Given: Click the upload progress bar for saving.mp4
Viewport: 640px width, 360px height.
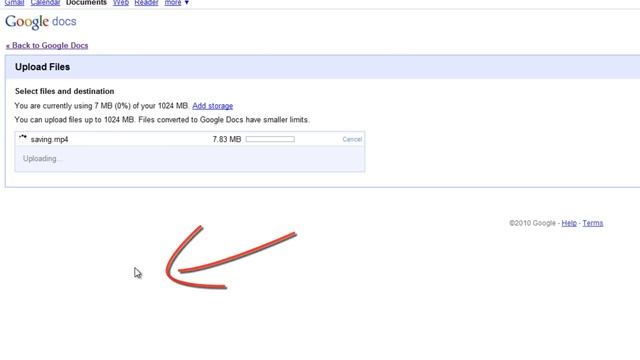Looking at the screenshot, I should 270,139.
